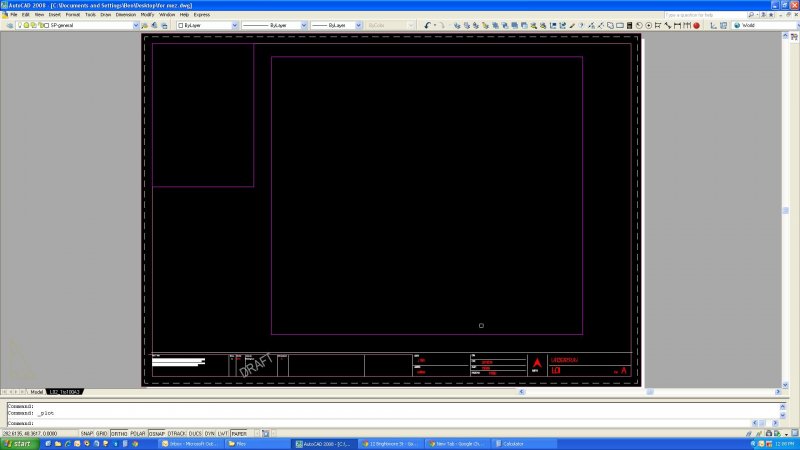Toggle OSNAP in status bar
This screenshot has height=450, width=800.
(x=157, y=433)
